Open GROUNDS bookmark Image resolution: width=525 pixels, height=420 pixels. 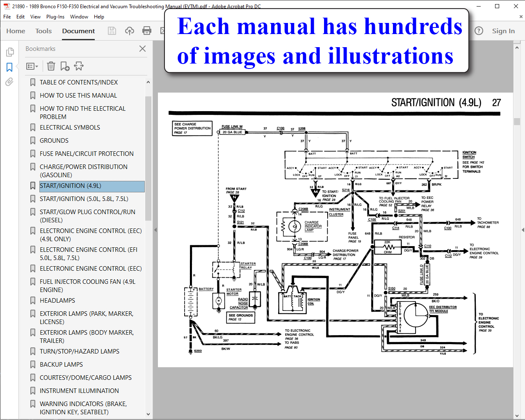tap(54, 141)
